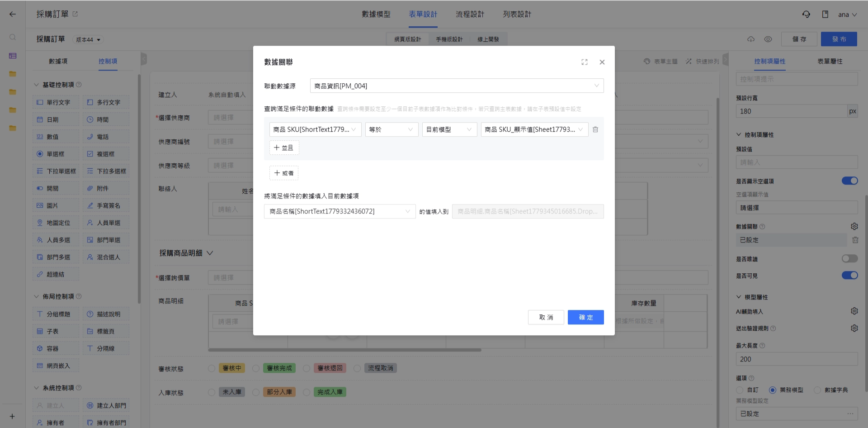
Task: Click the 發佈 button
Action: pyautogui.click(x=839, y=39)
